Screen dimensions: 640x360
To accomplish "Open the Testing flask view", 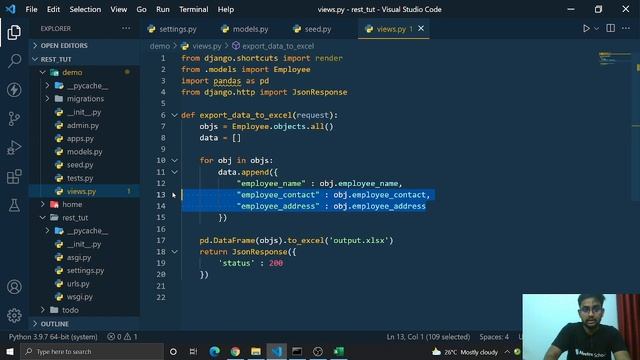I will (14, 205).
